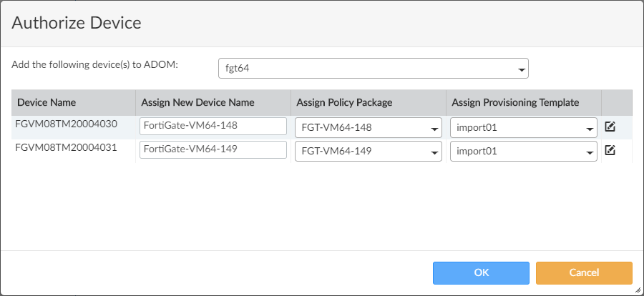This screenshot has width=644, height=296.
Task: Open the ADOM fgt64 dropdown
Action: (373, 69)
